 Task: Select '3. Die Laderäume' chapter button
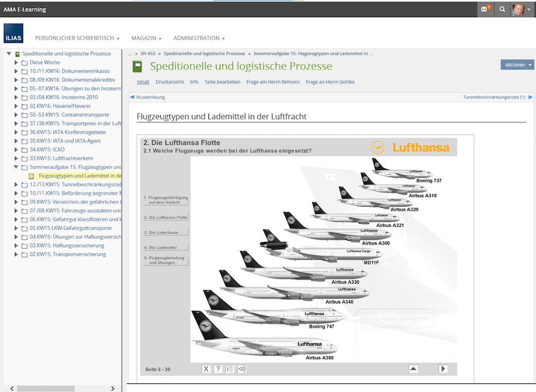click(165, 232)
